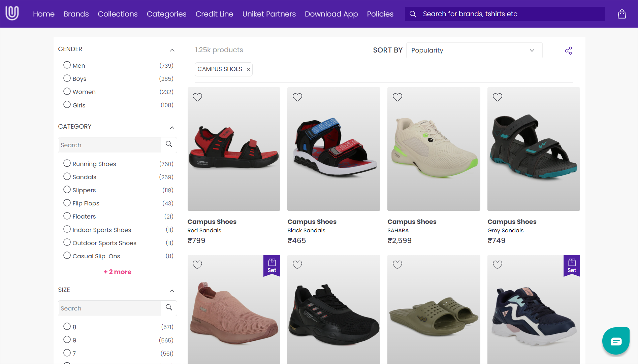Viewport: 638px width, 364px height.
Task: Select Outdoor Sports Shoes category
Action: [x=67, y=242]
